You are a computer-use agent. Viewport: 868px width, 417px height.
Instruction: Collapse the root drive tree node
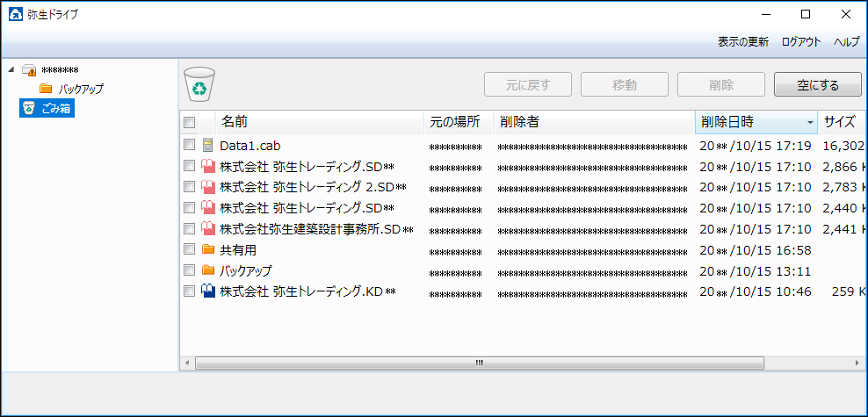pyautogui.click(x=11, y=70)
